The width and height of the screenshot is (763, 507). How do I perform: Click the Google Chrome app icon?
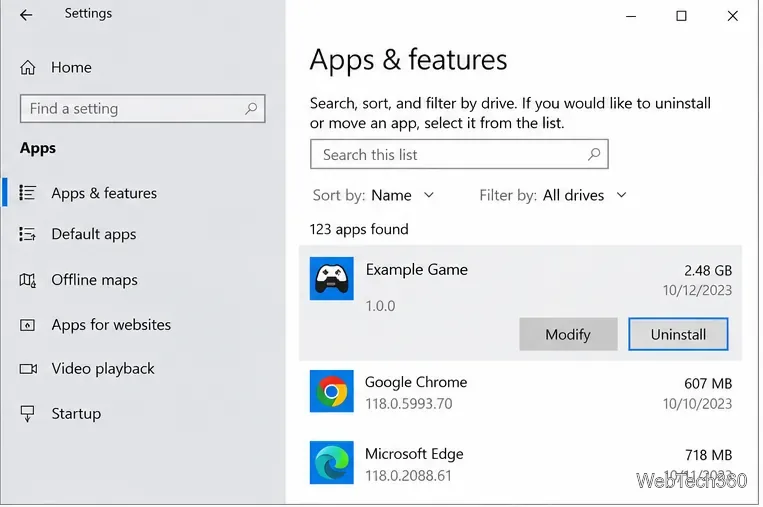(331, 391)
